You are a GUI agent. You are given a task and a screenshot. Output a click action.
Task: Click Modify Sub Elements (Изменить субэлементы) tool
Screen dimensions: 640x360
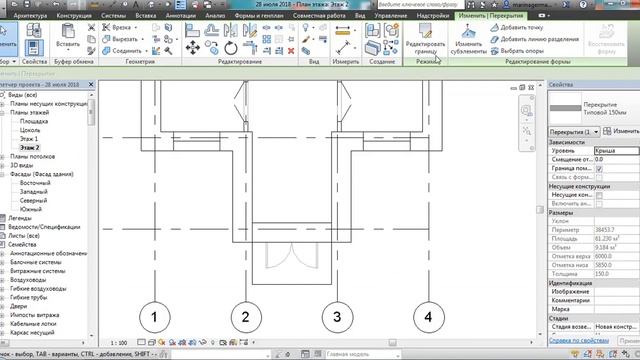469,39
